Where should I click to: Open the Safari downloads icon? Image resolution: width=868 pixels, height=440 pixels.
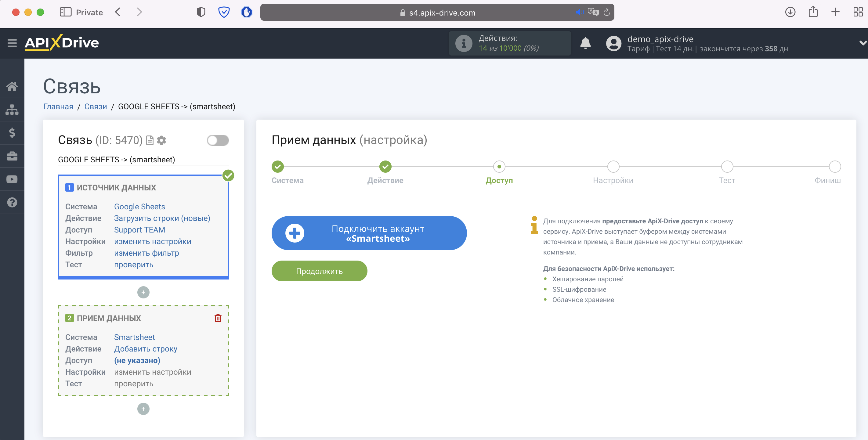(x=790, y=12)
